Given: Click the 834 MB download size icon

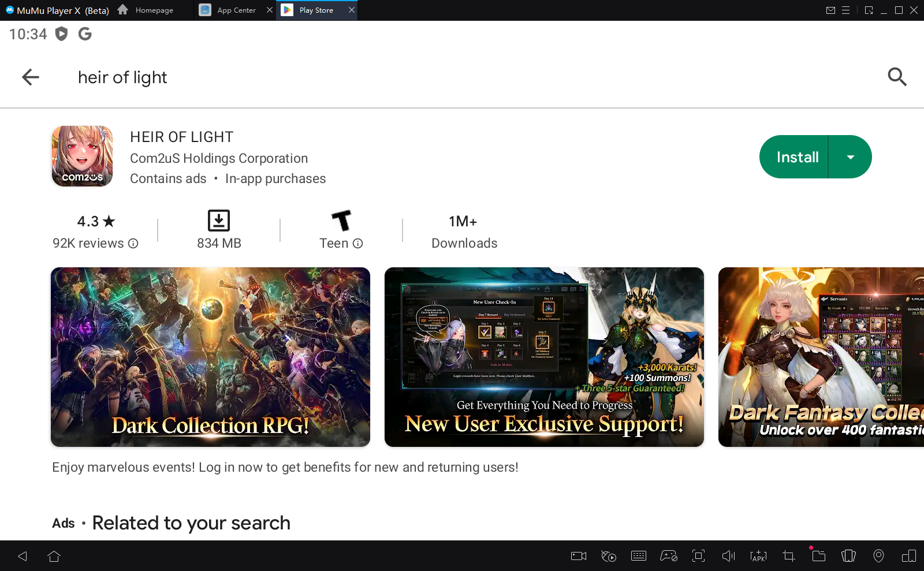Looking at the screenshot, I should point(219,221).
